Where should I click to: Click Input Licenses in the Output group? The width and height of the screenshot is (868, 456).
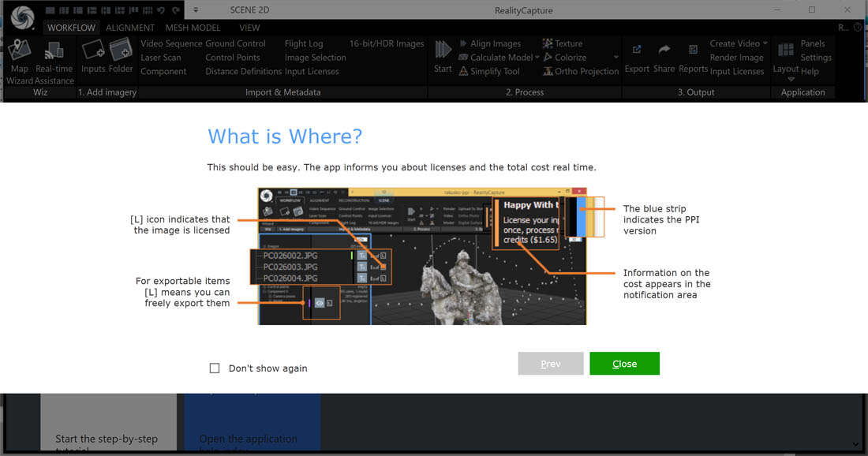pyautogui.click(x=737, y=71)
